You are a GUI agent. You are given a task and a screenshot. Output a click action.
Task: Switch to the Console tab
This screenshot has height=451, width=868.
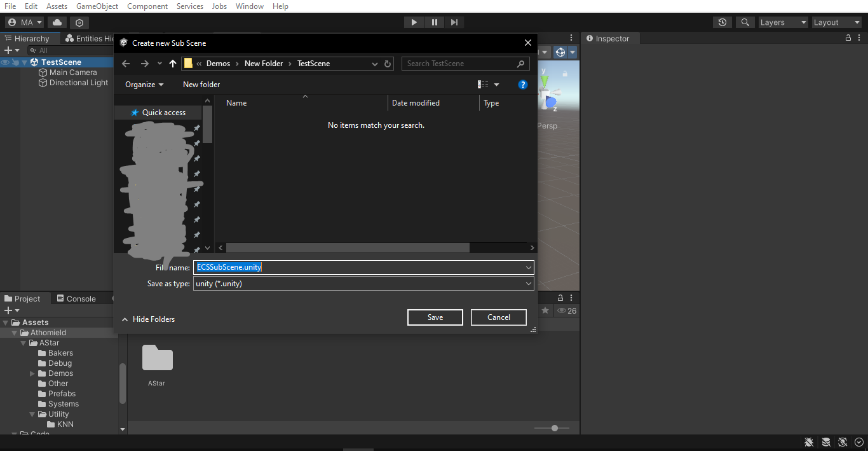click(x=76, y=298)
